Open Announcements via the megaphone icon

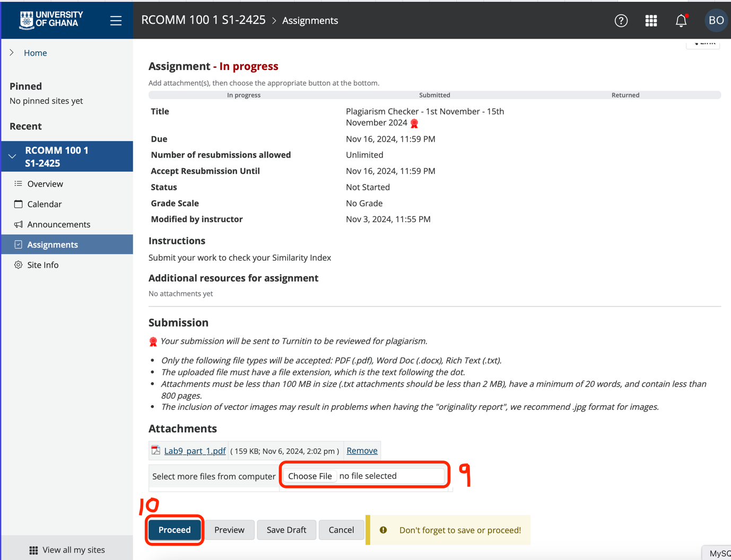pyautogui.click(x=18, y=224)
